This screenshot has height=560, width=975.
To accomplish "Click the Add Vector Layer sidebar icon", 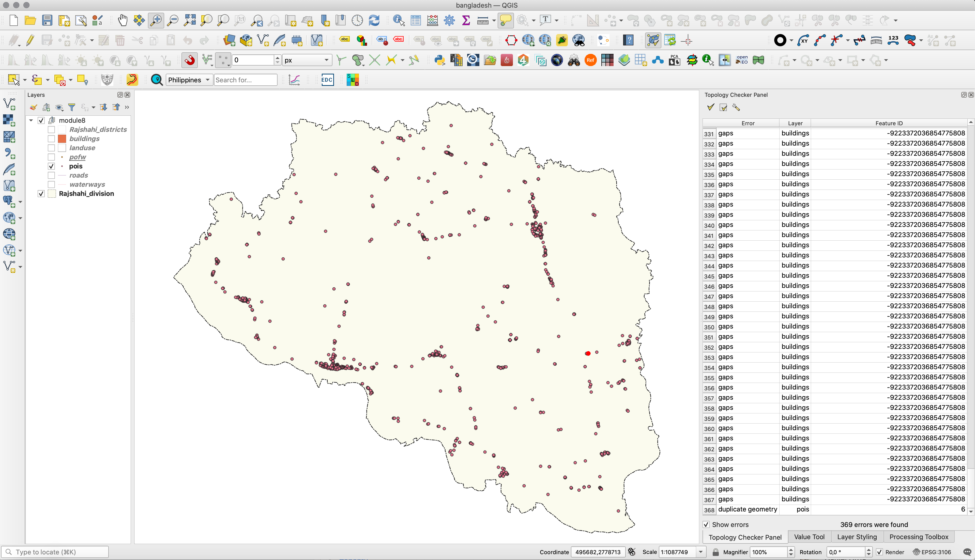I will coord(9,103).
